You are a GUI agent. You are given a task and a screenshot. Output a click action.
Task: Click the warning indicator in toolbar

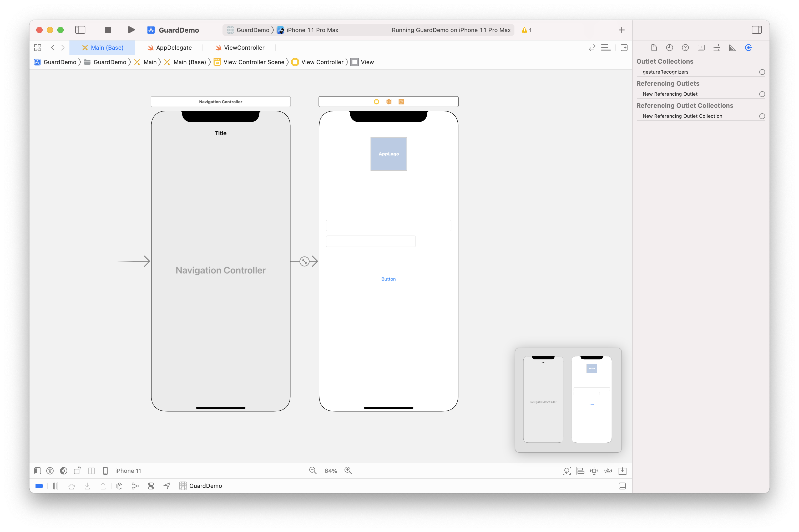coord(527,30)
